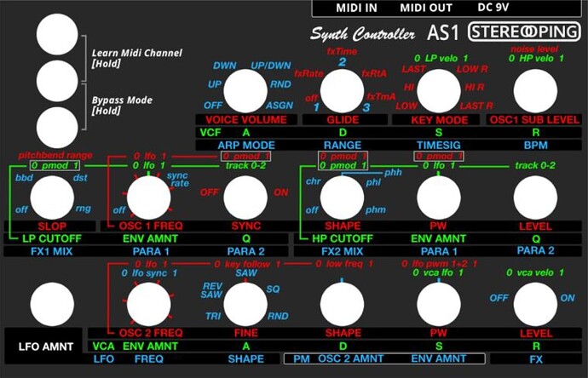The image size is (588, 378).
Task: Click the Glide knob
Action: (x=342, y=91)
